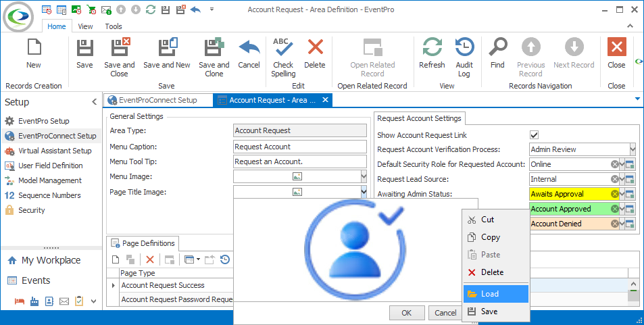Image resolution: width=644 pixels, height=325 pixels.
Task: Click the history clock icon in Page Definitions toolbar
Action: 225,259
